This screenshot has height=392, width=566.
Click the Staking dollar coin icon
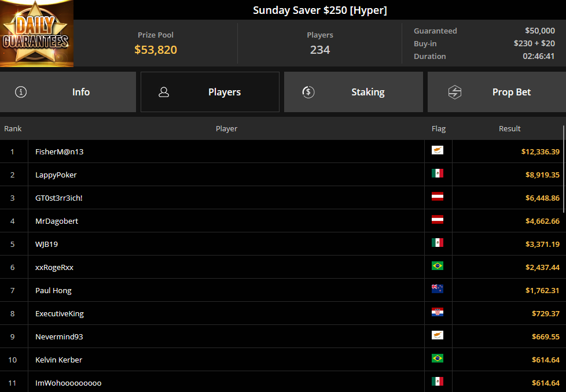[308, 92]
